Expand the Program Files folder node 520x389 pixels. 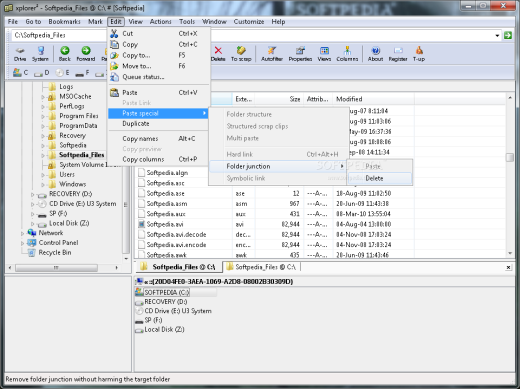tap(43, 116)
